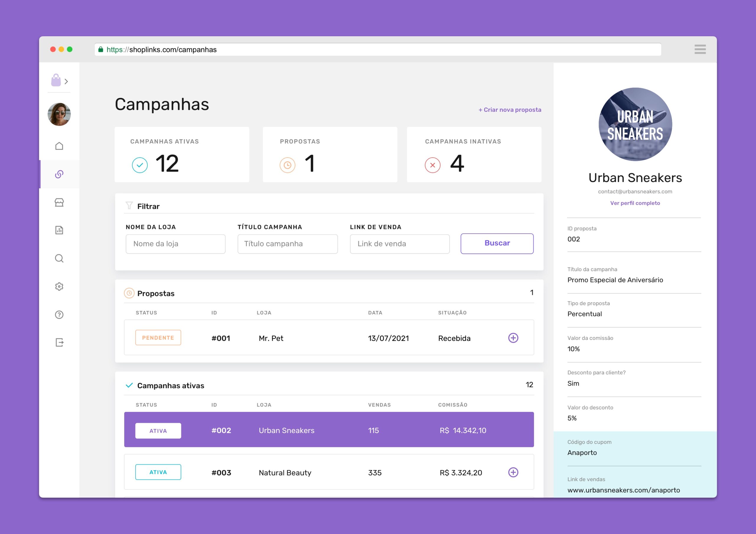Click the Link de venda input field
The image size is (756, 534).
coord(400,244)
